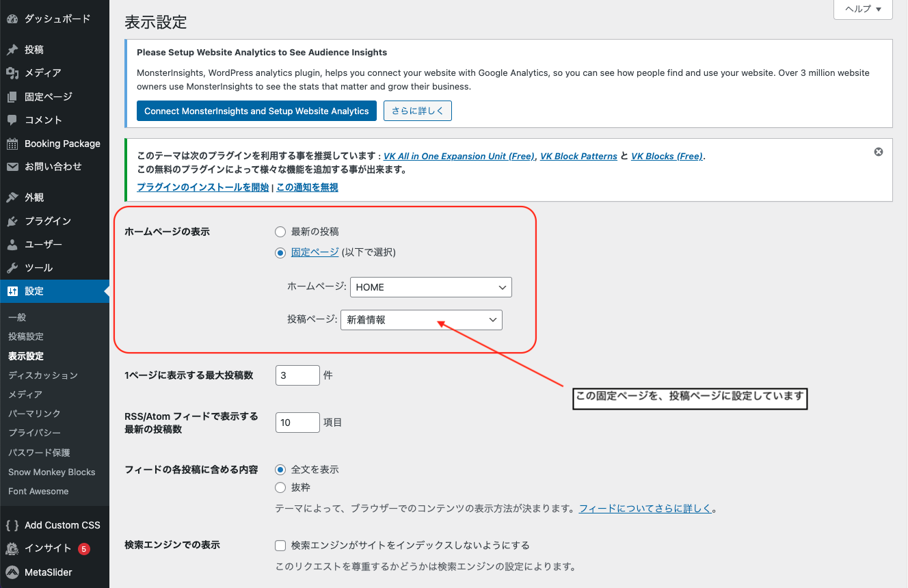Open フィードについてさらに詳しく link
Screen dimensions: 908x588
[645, 509]
